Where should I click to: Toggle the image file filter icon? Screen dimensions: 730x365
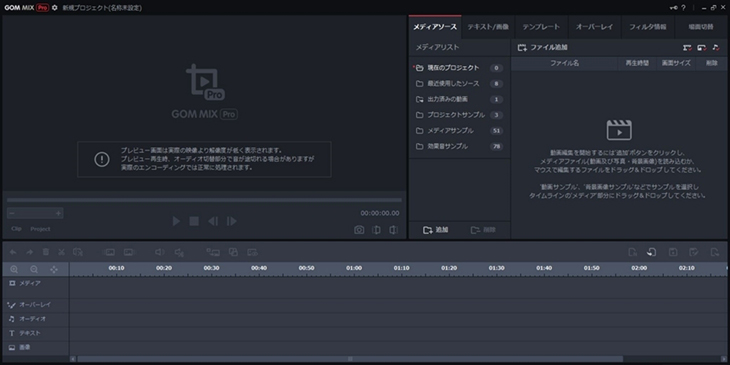point(702,47)
